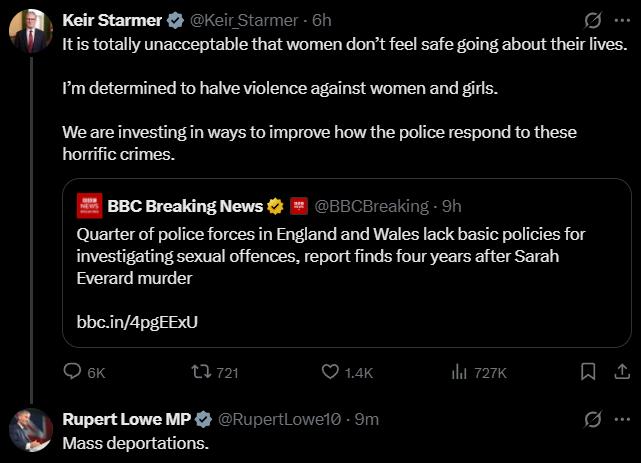
Task: Share Keir Starmer's post
Action: coord(617,372)
